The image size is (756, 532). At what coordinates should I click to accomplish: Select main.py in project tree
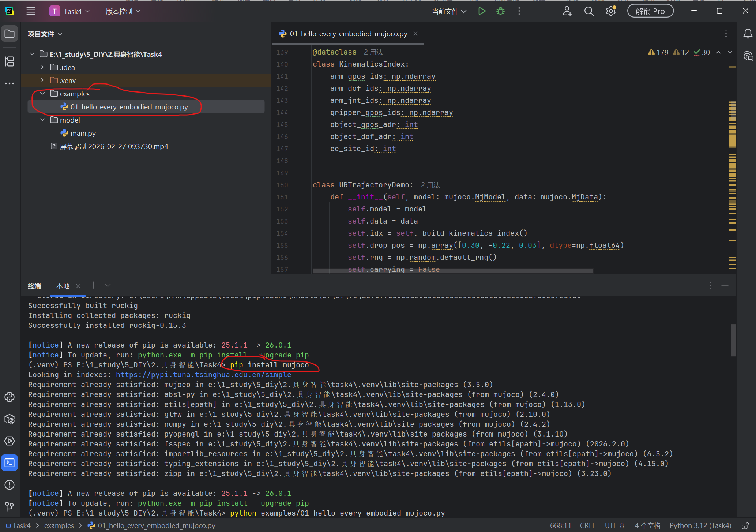pyautogui.click(x=83, y=133)
